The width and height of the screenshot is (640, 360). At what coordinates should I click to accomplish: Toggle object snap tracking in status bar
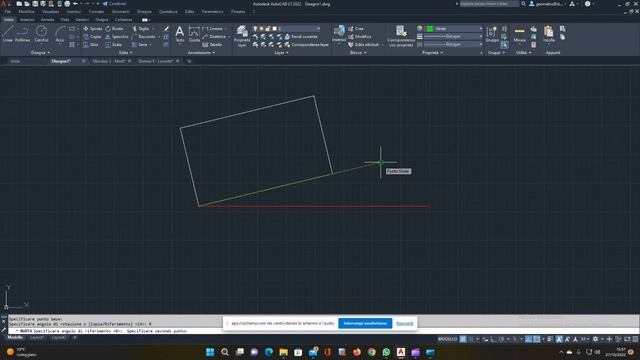[x=529, y=339]
